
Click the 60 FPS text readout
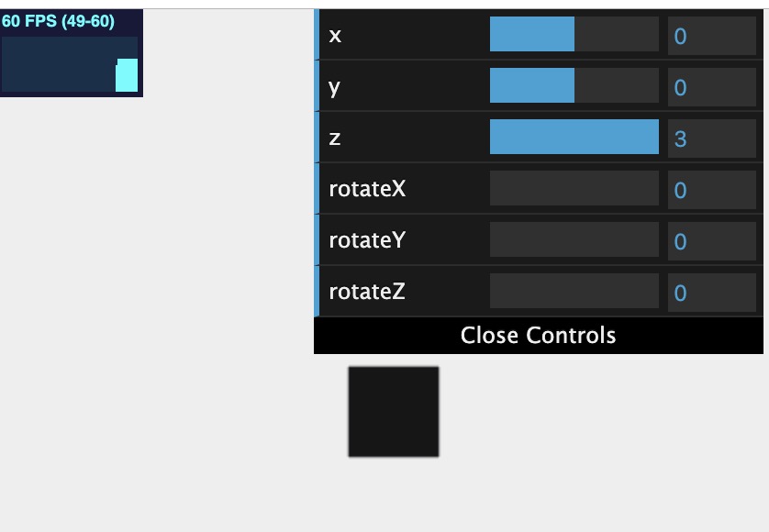coord(58,22)
